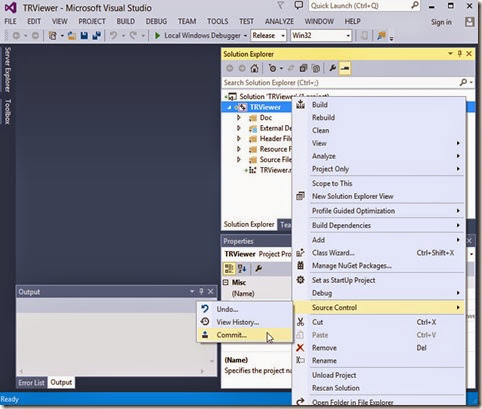Choose Rebuild from the context menu
This screenshot has width=482, height=409.
pyautogui.click(x=379, y=117)
